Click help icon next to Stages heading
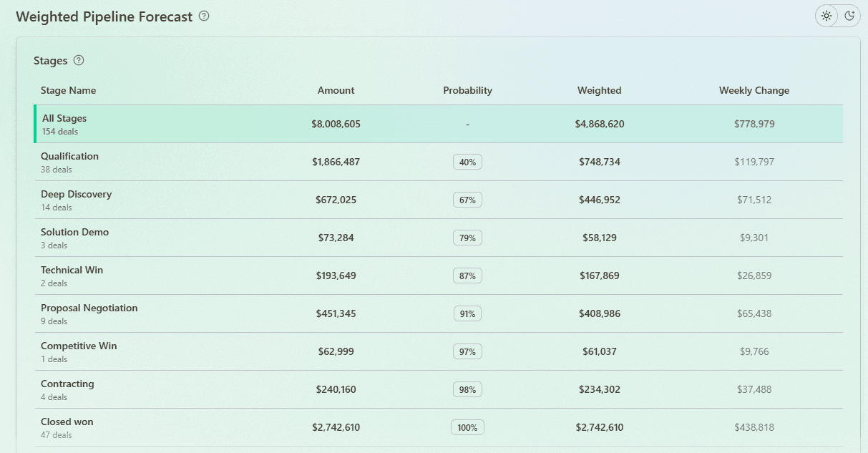 tap(79, 60)
